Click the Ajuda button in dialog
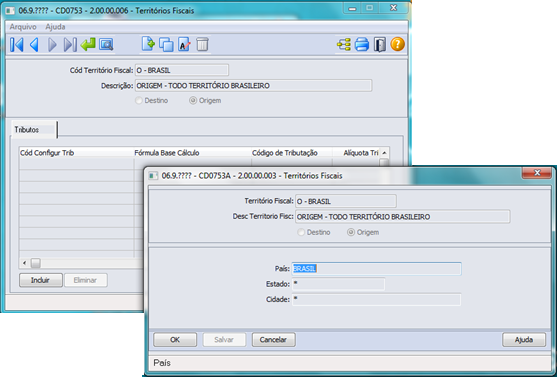This screenshot has width=557, height=377. click(524, 340)
